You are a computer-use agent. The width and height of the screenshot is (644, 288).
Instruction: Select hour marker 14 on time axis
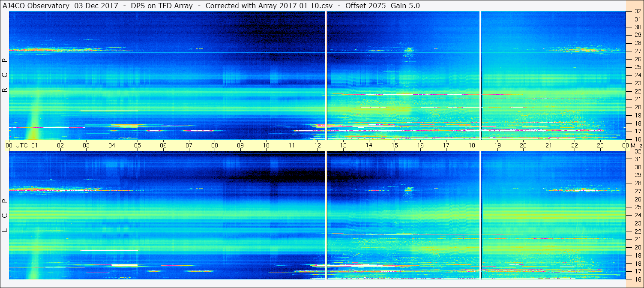tap(369, 145)
